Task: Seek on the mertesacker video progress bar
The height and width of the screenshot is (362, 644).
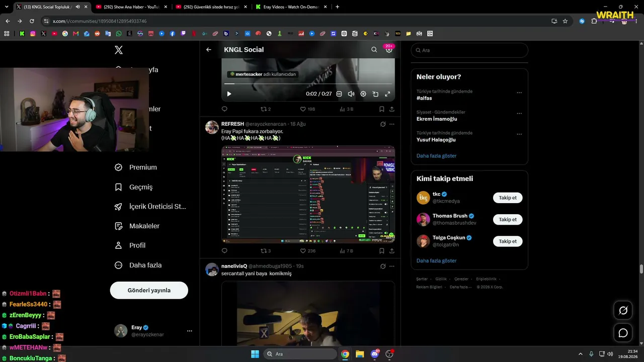Action: [308, 84]
